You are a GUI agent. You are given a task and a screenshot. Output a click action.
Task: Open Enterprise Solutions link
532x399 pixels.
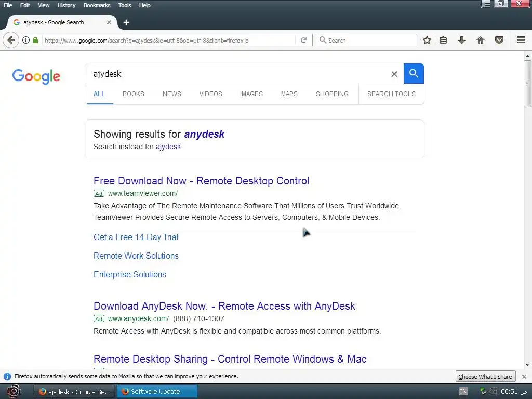pyautogui.click(x=129, y=274)
